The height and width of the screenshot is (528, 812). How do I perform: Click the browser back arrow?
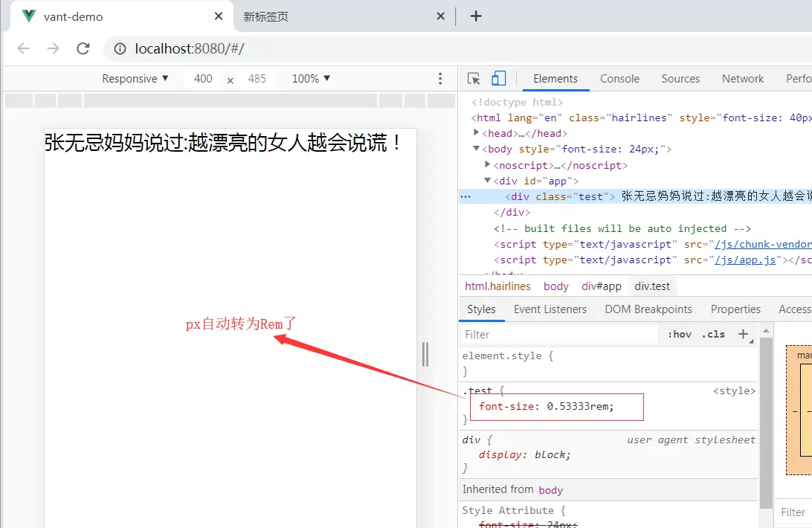23,48
